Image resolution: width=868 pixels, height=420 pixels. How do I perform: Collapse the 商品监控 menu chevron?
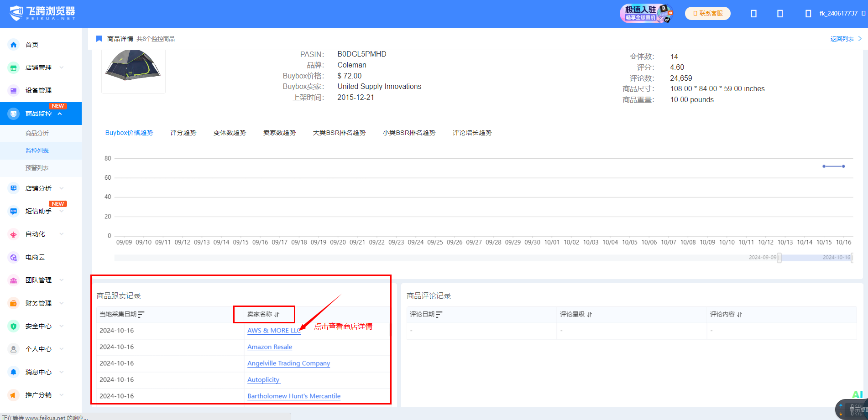pos(60,114)
